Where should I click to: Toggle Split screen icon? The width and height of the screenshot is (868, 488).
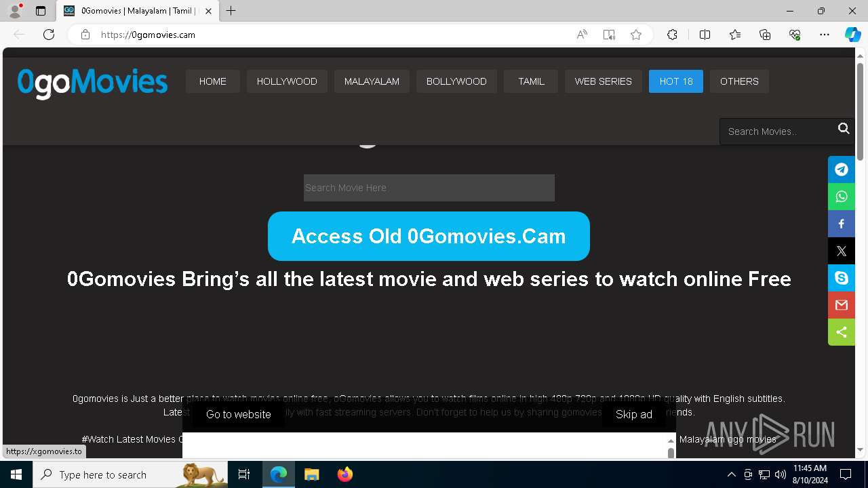click(x=705, y=35)
